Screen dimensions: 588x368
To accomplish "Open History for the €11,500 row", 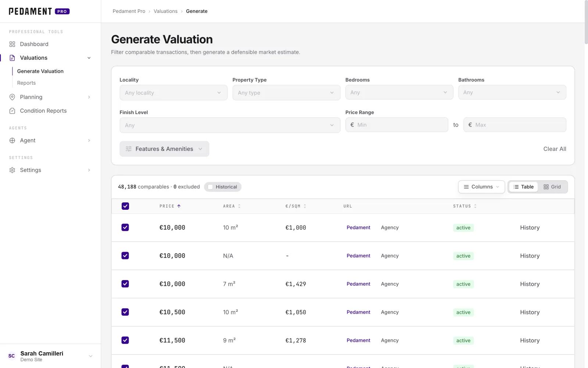I will [x=530, y=340].
